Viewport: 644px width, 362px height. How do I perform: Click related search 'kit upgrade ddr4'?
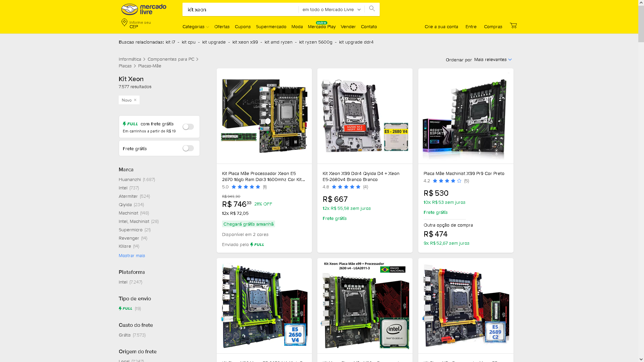(x=356, y=42)
